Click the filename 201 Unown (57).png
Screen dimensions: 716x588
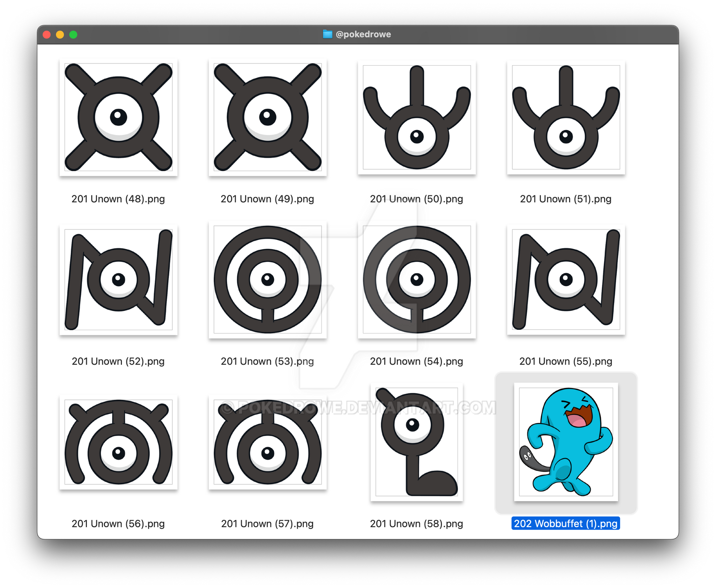(267, 524)
